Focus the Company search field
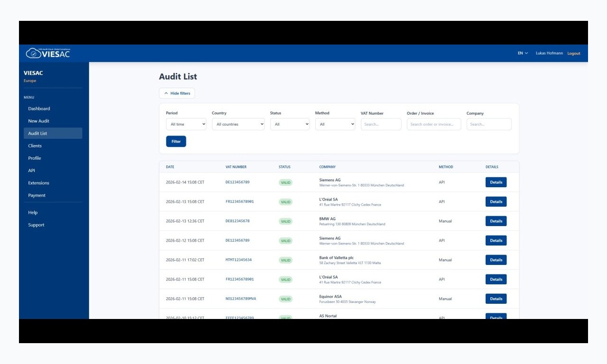The image size is (607, 364). click(x=489, y=124)
